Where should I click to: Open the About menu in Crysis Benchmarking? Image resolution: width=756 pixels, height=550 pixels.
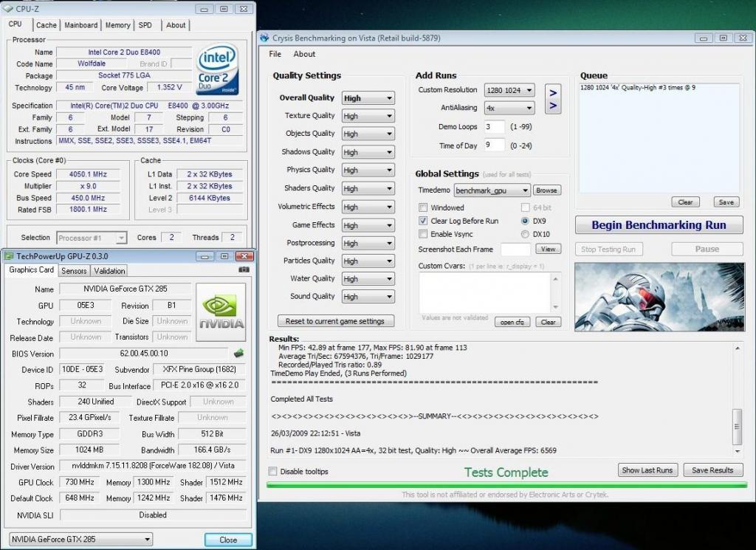(x=304, y=54)
